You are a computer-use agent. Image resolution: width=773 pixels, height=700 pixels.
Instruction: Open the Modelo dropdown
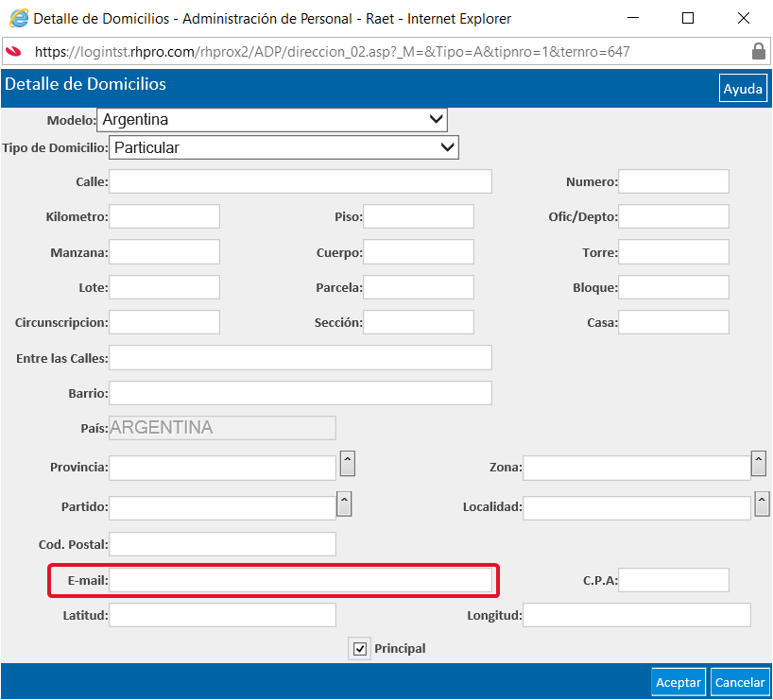pyautogui.click(x=272, y=120)
